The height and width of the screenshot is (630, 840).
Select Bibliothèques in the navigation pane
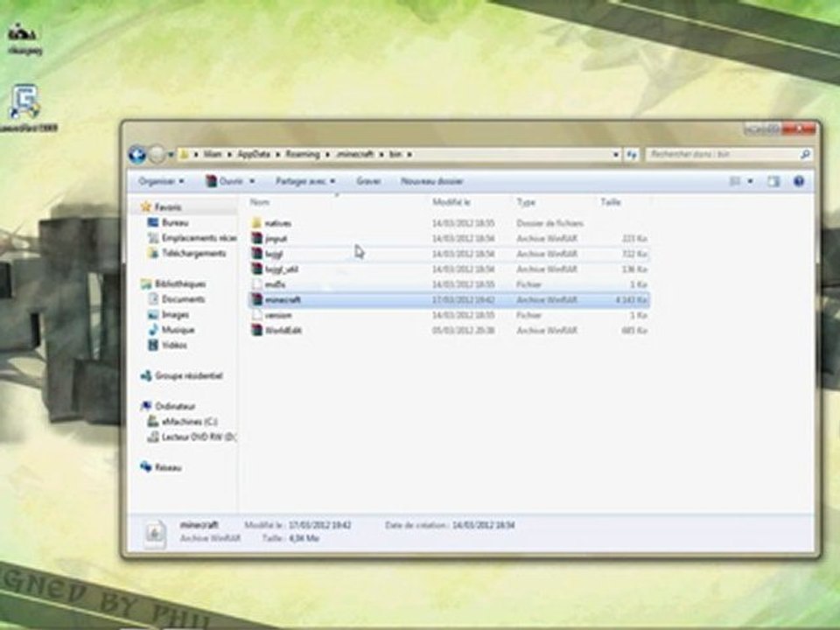pos(180,283)
